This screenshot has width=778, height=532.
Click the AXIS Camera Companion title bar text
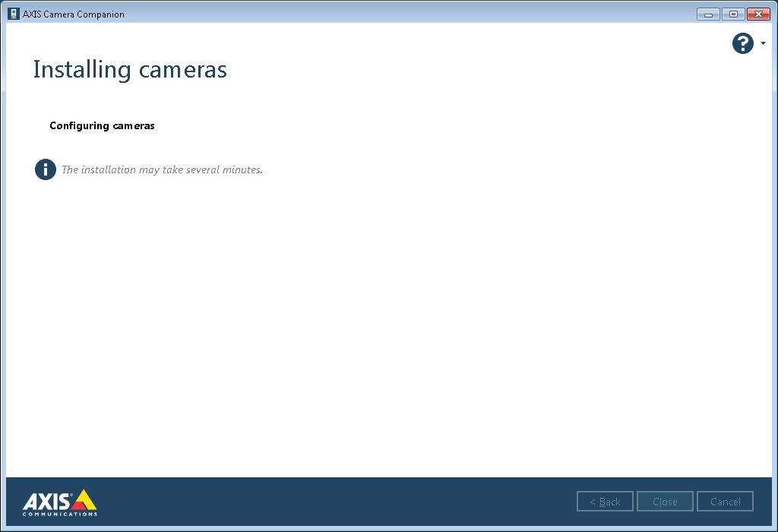tap(72, 13)
